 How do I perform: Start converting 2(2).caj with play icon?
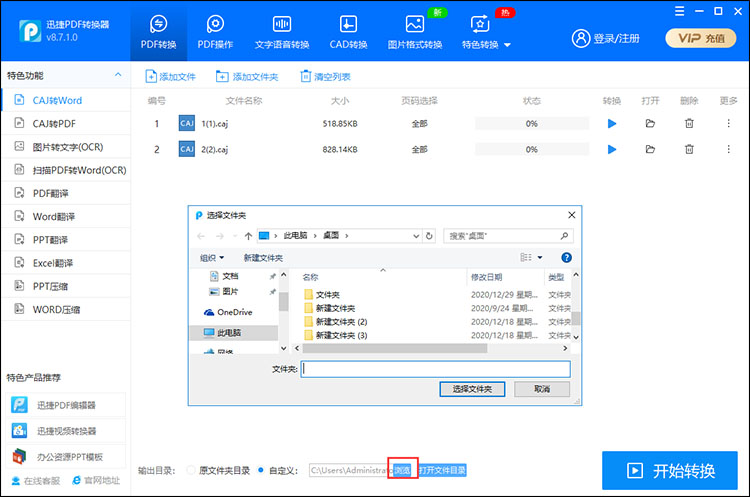[x=612, y=149]
